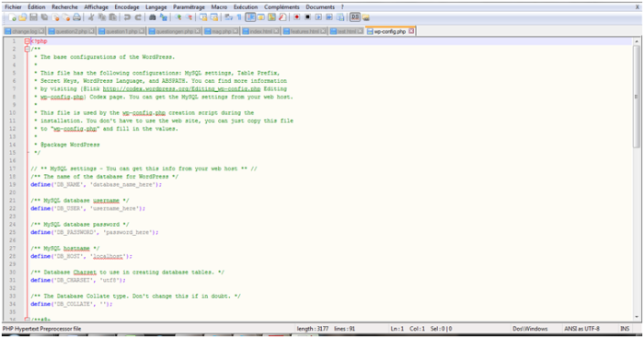
Task: Close the wp-config.php tab
Action: (411, 31)
